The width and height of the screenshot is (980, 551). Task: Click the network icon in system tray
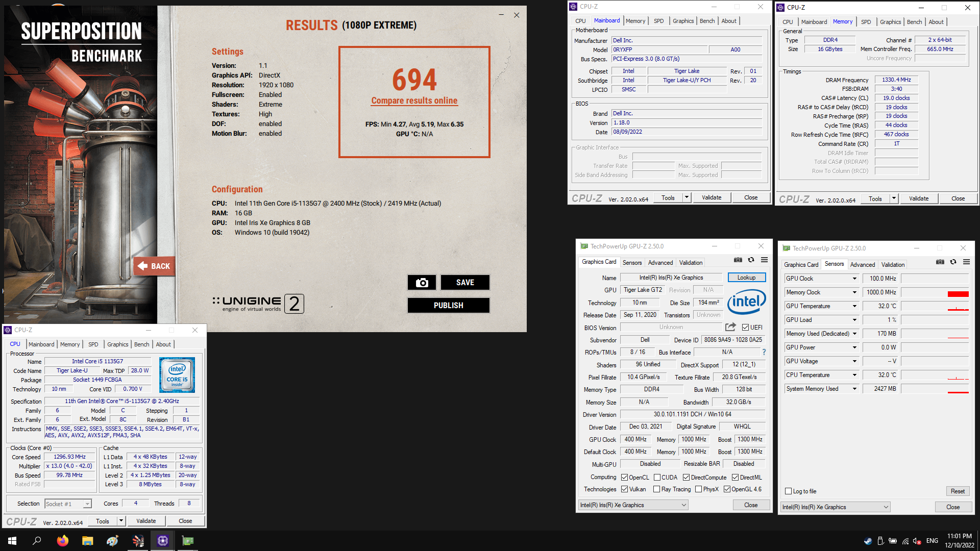tap(905, 541)
